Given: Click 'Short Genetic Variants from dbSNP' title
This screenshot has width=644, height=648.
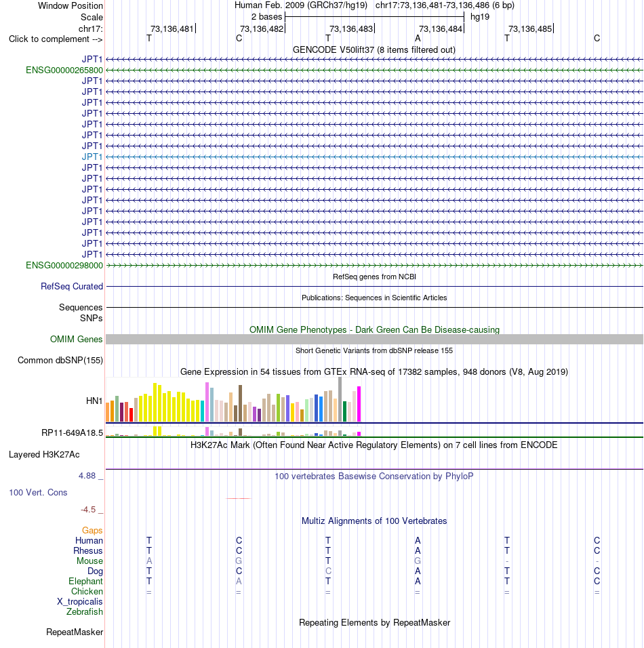Looking at the screenshot, I should point(374,351).
